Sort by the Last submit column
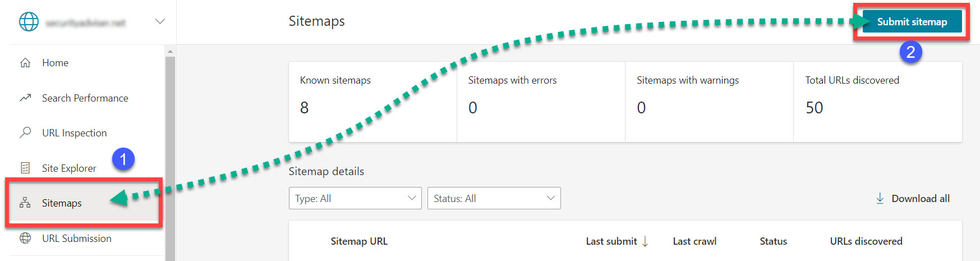The image size is (980, 261). coord(611,241)
